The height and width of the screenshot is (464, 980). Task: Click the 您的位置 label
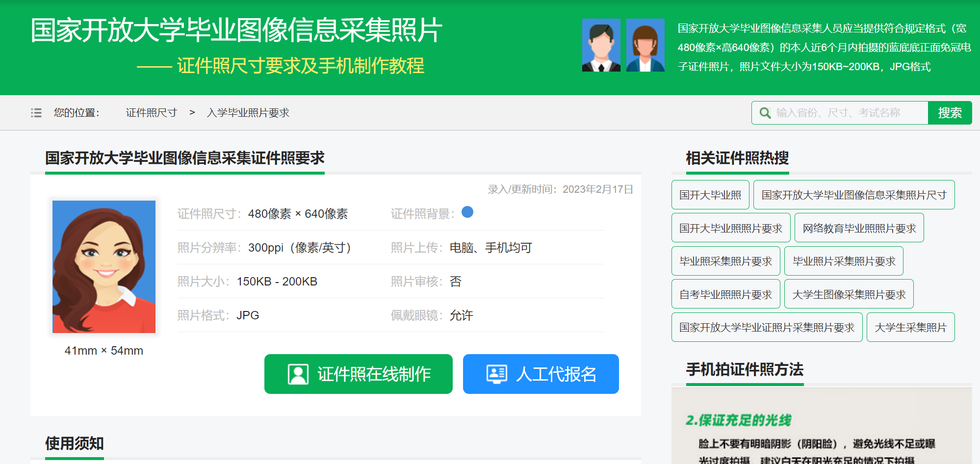pyautogui.click(x=77, y=113)
